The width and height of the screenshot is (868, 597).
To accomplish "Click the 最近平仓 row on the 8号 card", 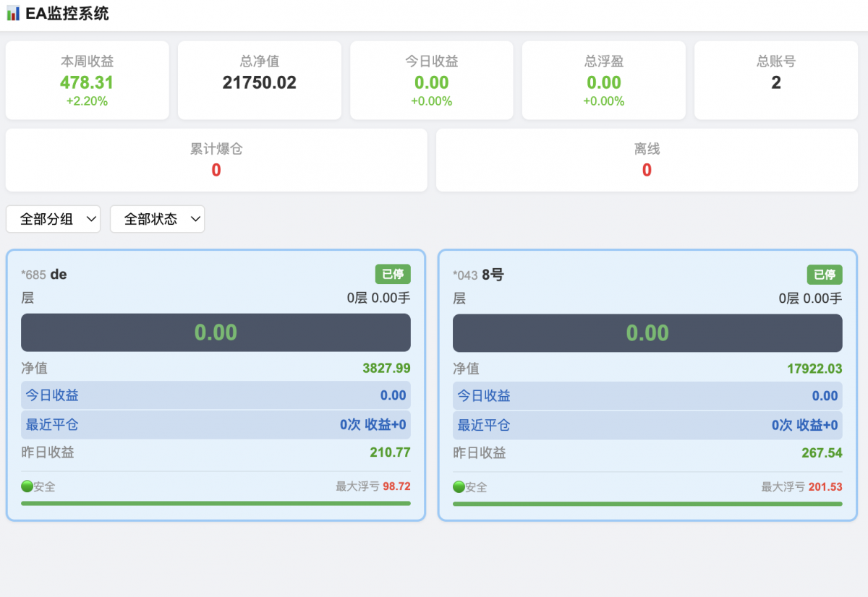I will click(x=647, y=425).
